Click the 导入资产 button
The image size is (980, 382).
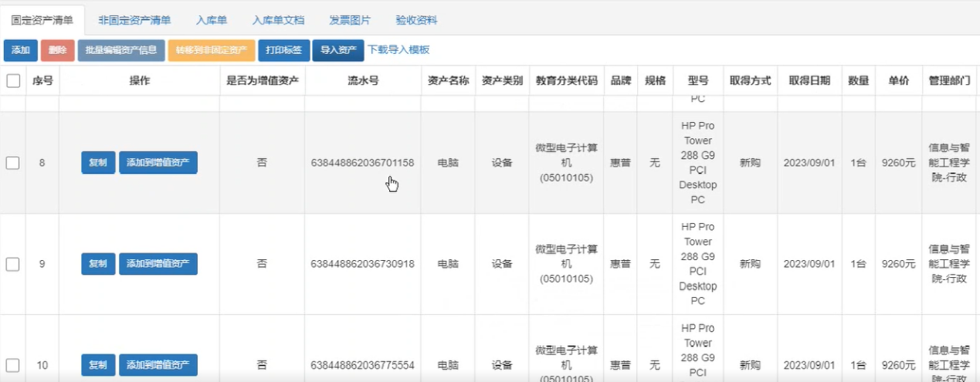337,50
